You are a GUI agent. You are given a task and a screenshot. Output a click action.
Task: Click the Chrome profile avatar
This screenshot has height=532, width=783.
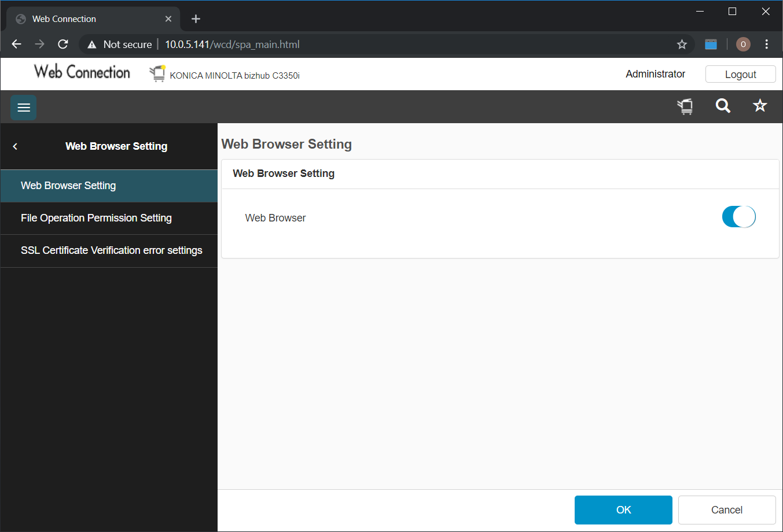click(x=743, y=45)
